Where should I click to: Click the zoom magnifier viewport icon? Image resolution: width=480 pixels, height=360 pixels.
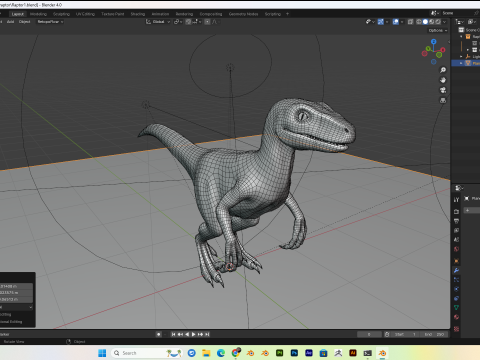443,70
